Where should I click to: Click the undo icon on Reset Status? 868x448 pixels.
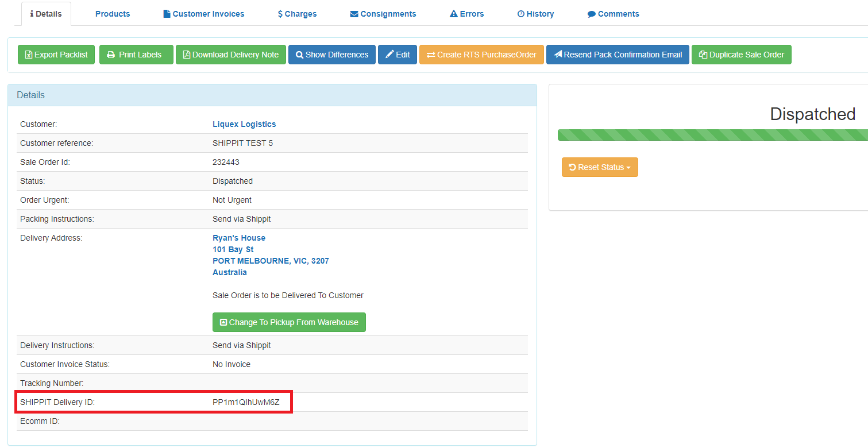tap(572, 167)
